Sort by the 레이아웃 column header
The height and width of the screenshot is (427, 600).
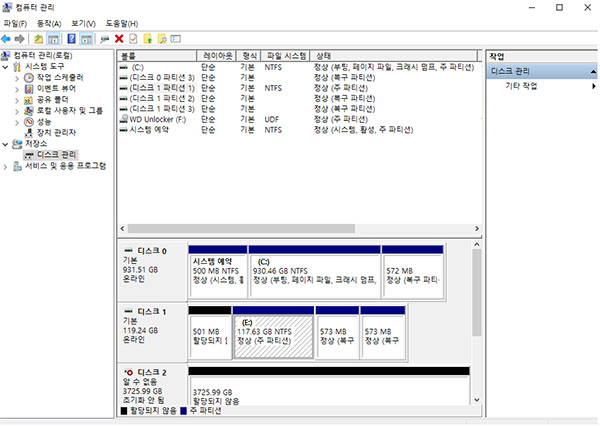coord(217,56)
